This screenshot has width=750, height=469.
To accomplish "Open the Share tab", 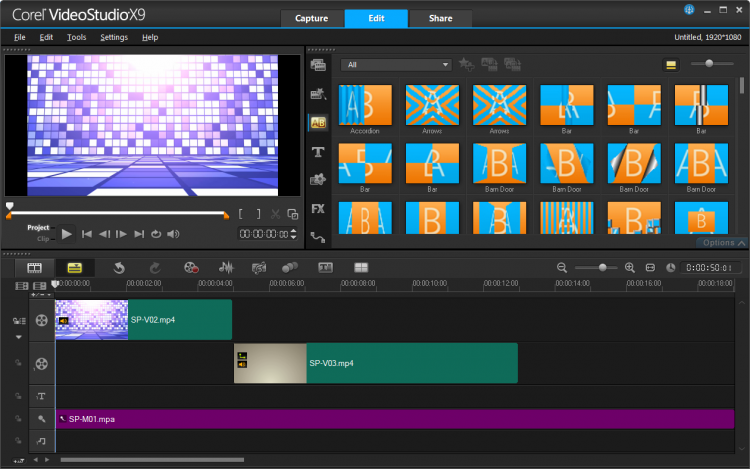I will [440, 18].
